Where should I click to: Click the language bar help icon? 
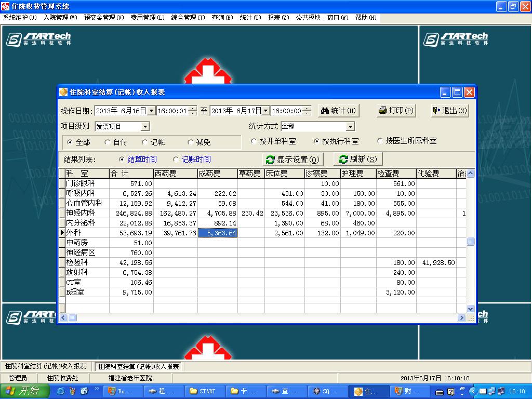tap(450, 392)
